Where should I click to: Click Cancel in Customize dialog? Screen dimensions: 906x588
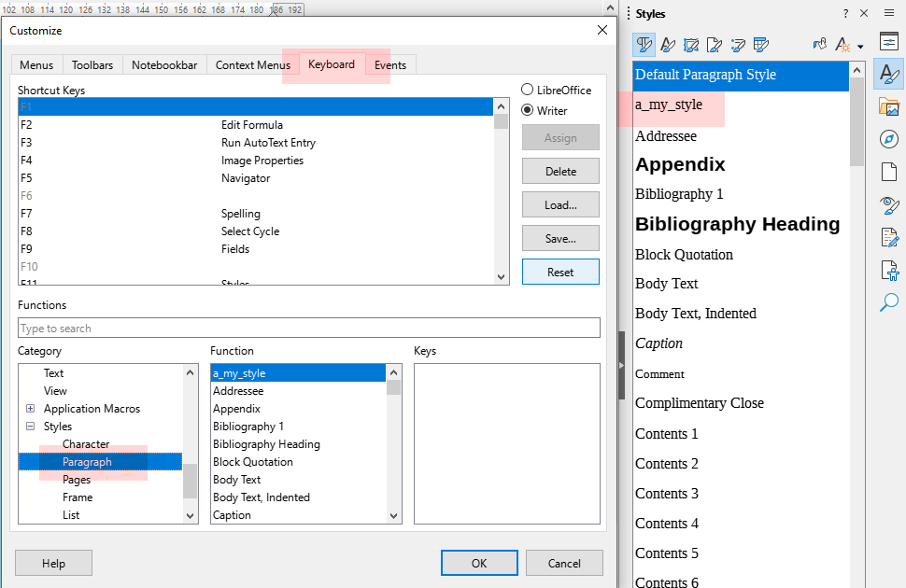point(564,563)
